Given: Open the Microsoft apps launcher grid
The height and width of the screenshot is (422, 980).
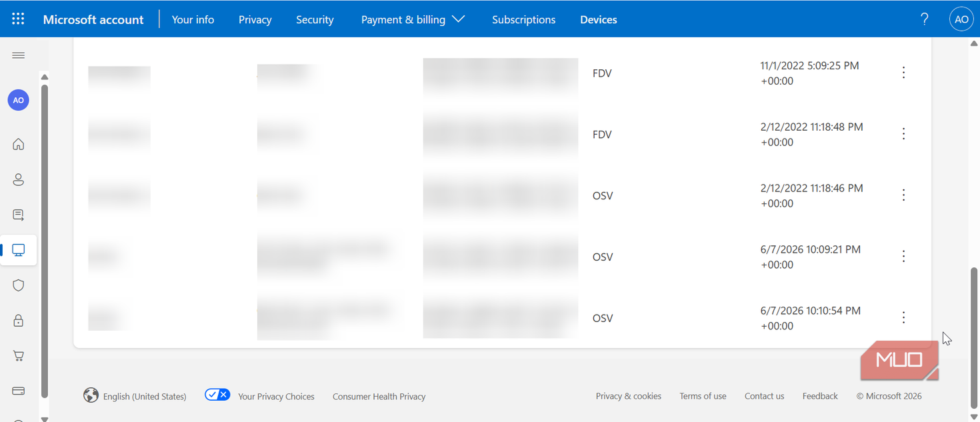Looking at the screenshot, I should 18,19.
